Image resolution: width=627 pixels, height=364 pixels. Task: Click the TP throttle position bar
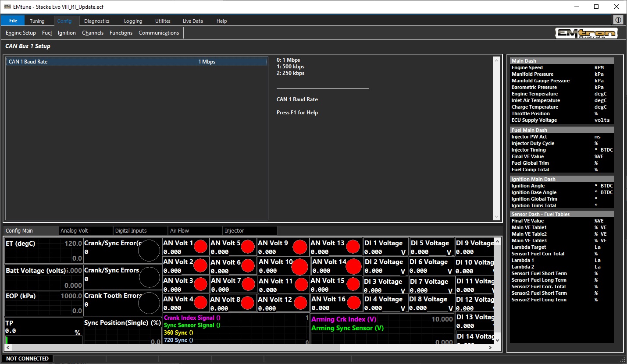(x=43, y=340)
